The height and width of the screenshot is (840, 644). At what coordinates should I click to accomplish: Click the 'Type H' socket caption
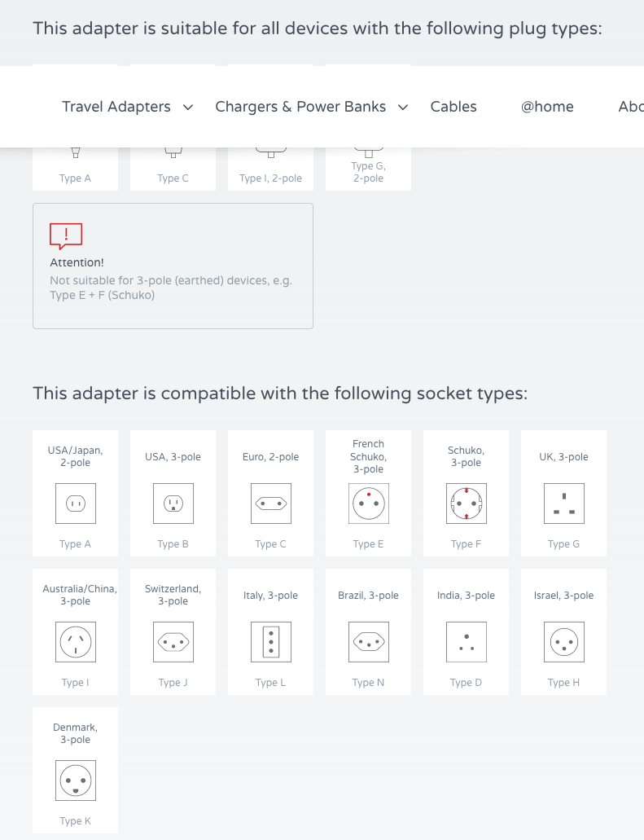pos(563,683)
